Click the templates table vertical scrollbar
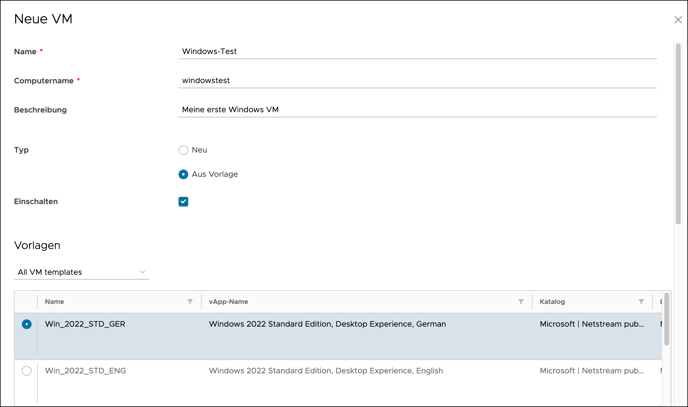 [666, 319]
